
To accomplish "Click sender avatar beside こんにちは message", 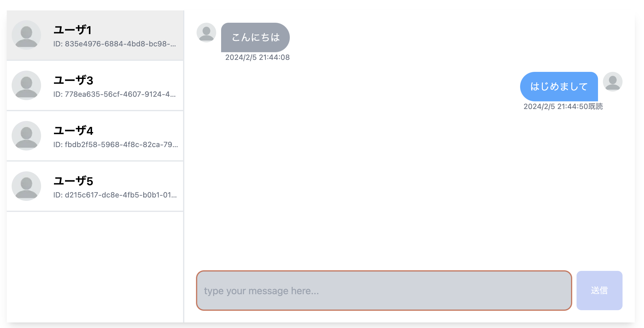I will (206, 33).
